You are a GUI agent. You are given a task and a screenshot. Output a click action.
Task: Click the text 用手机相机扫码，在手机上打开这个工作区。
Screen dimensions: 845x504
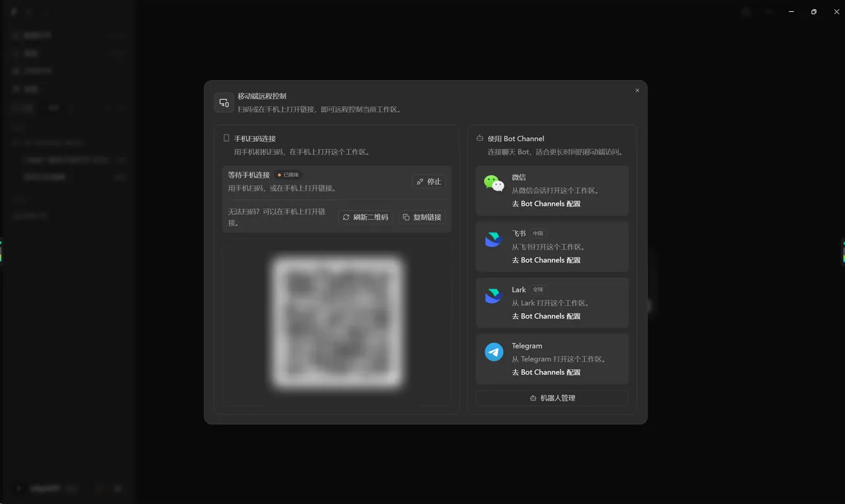(x=302, y=152)
